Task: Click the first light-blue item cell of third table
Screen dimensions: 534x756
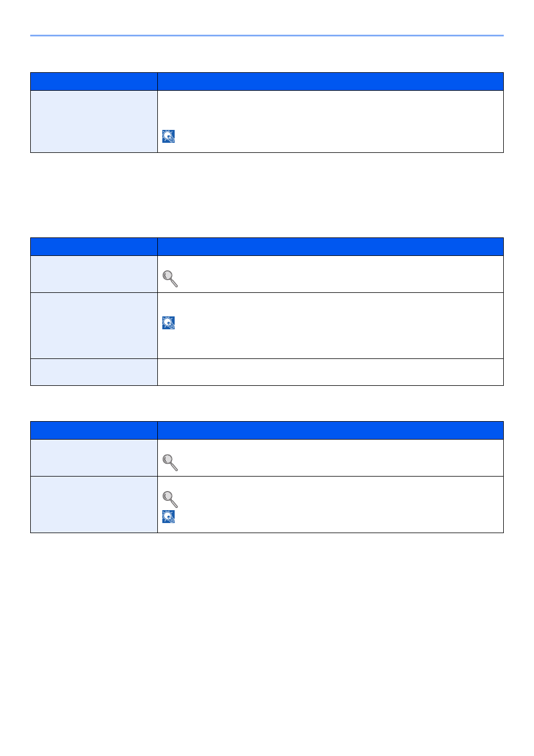Action: point(94,458)
